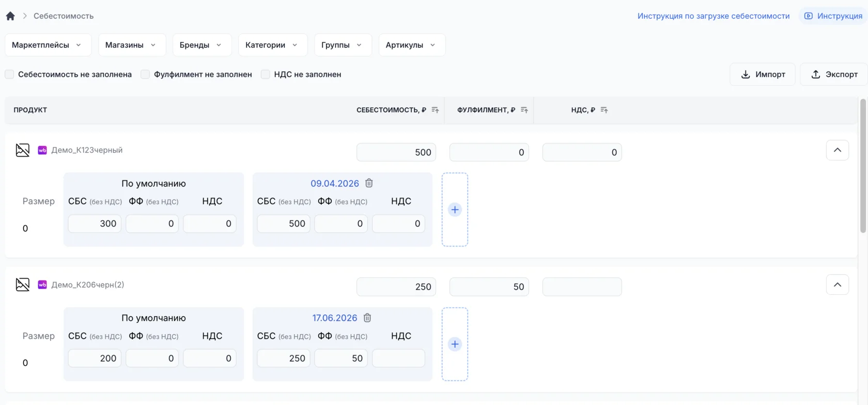This screenshot has height=405, width=868.
Task: Click the vertical page scrollbar
Action: [x=863, y=166]
